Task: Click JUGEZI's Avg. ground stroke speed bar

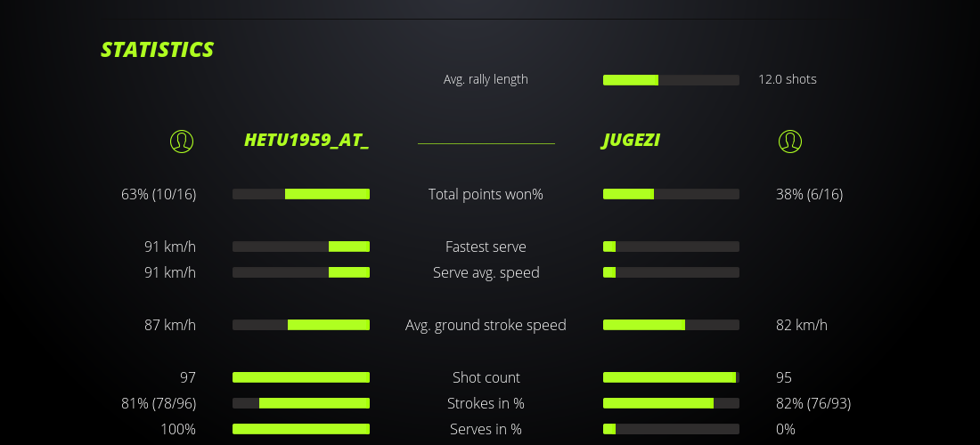Action: point(671,325)
